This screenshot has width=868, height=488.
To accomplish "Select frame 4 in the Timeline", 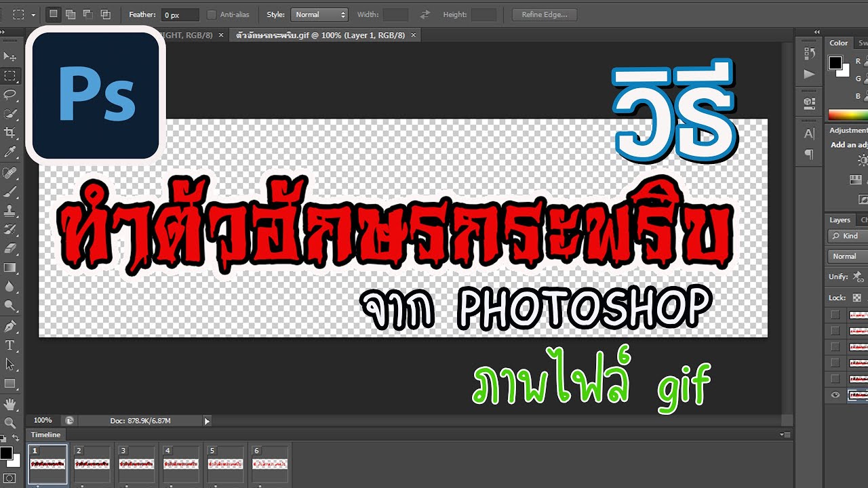I will 181,464.
